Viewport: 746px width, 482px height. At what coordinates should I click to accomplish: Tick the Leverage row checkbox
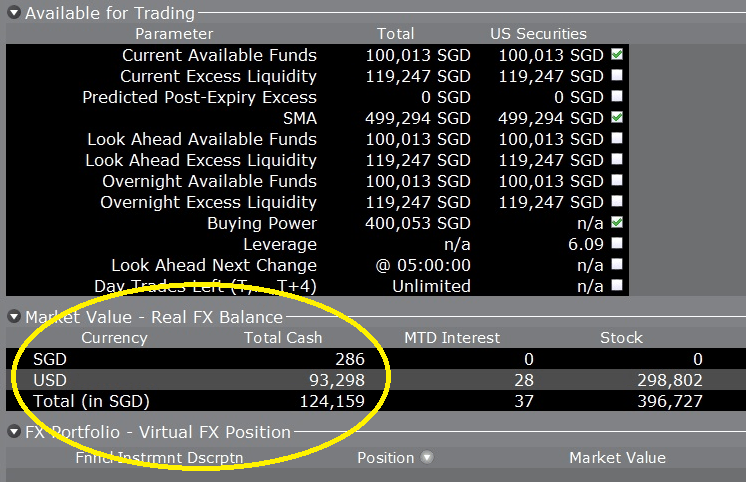(x=617, y=243)
